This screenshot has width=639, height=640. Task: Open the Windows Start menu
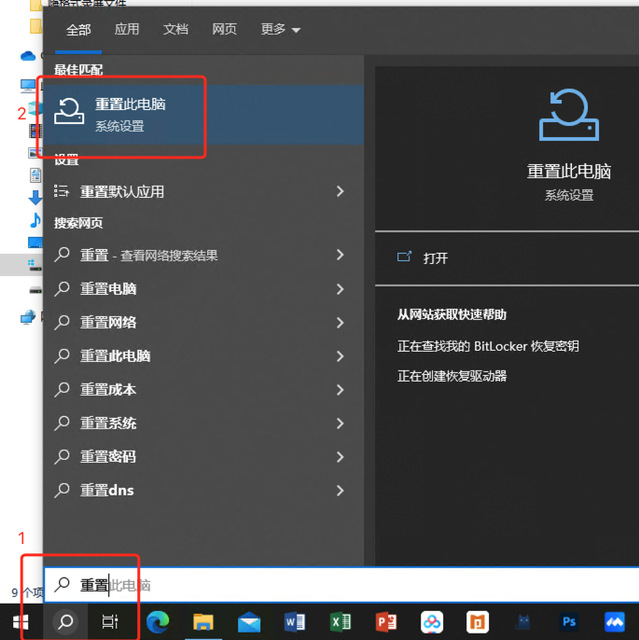point(20,622)
